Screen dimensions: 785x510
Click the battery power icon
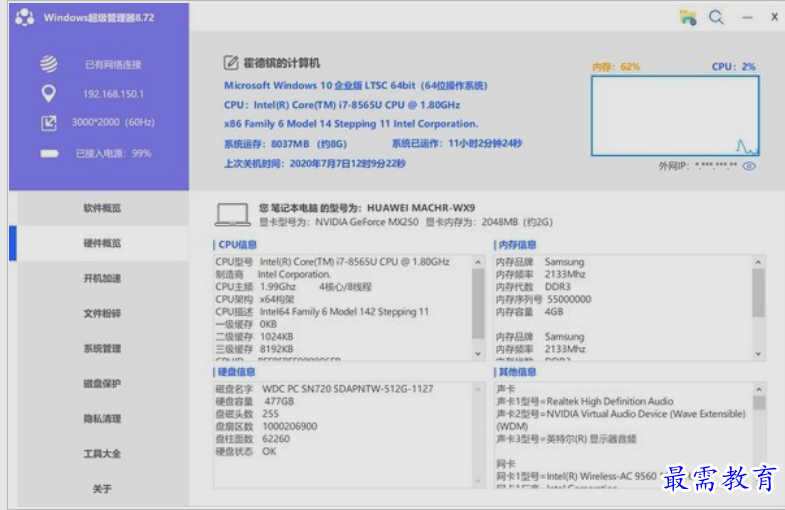pyautogui.click(x=49, y=153)
